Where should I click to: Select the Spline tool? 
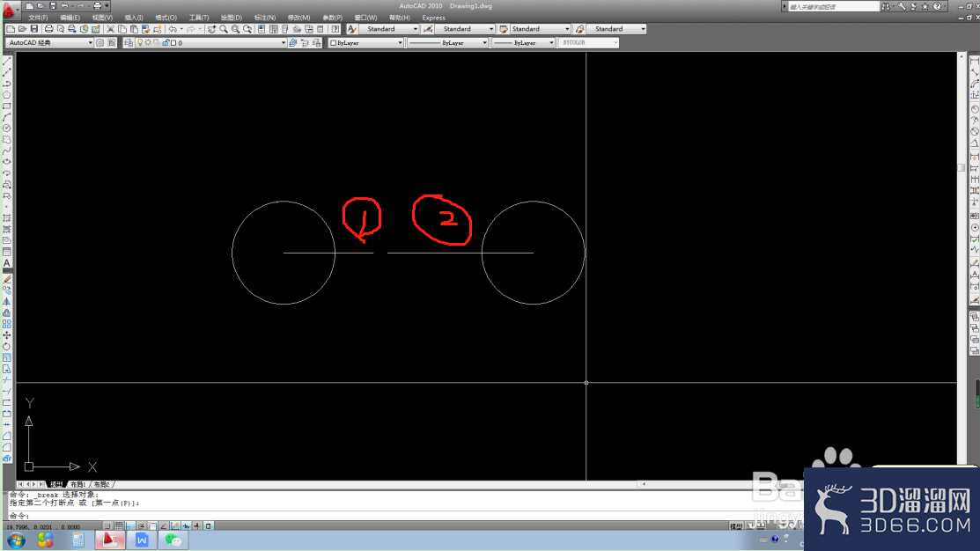coord(7,151)
